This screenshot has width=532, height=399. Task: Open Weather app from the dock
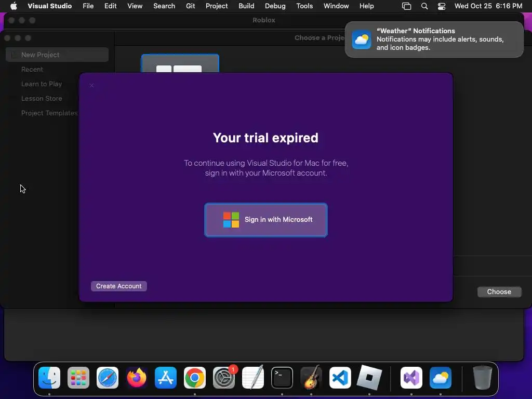(x=441, y=378)
